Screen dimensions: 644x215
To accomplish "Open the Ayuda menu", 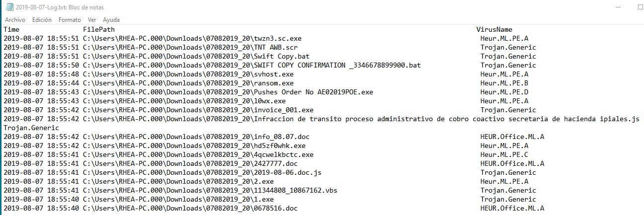I will click(x=111, y=20).
